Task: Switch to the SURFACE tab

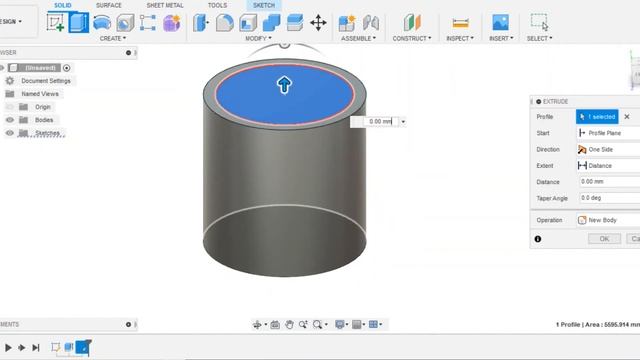Action: (109, 5)
